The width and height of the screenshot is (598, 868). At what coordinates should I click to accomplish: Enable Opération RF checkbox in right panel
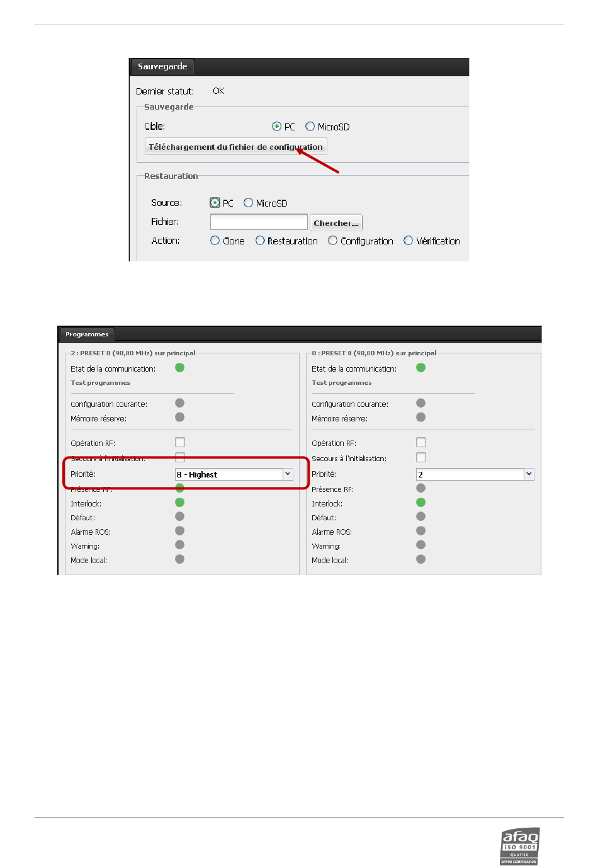[x=421, y=443]
